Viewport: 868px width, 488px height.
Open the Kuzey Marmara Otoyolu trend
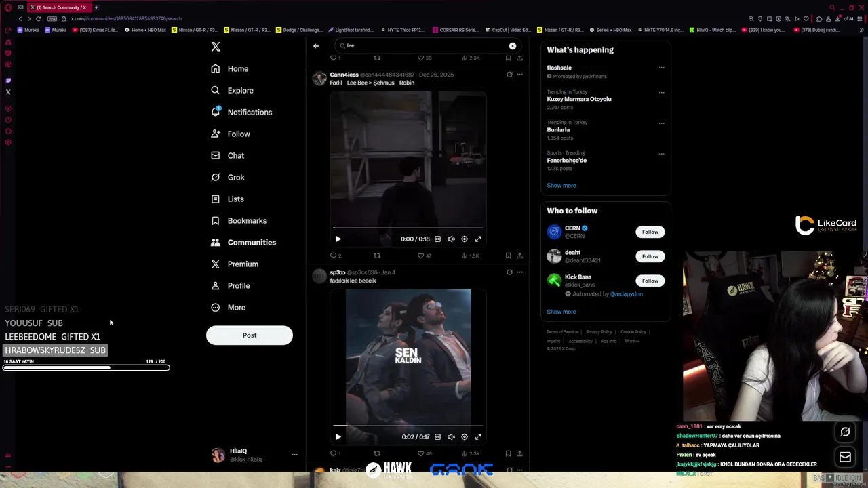pyautogui.click(x=579, y=99)
